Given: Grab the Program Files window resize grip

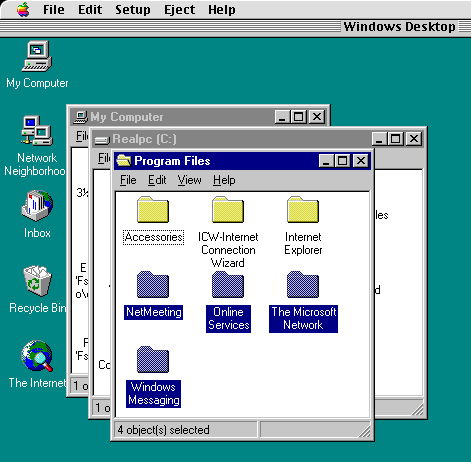Looking at the screenshot, I should 365,431.
